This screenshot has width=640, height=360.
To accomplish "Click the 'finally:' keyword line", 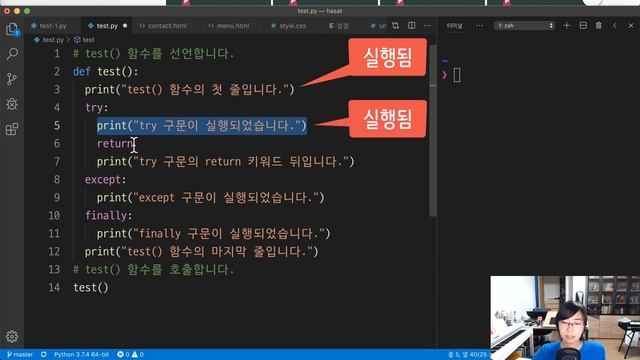I will coord(108,215).
